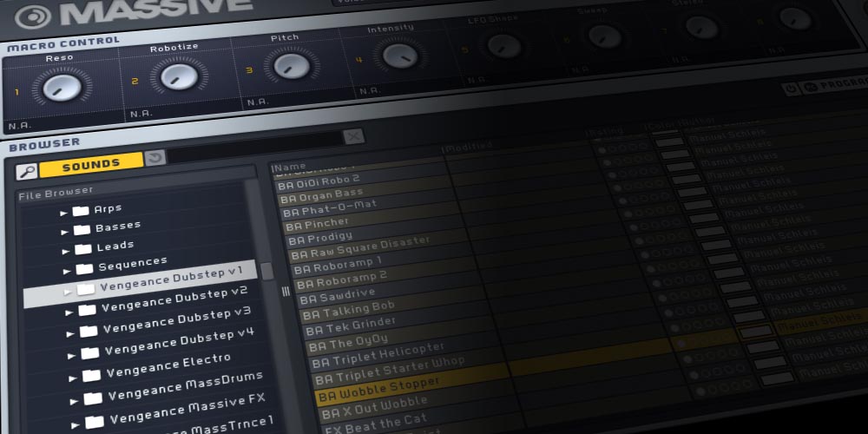This screenshot has height=434, width=868.
Task: Select the SOUNDS browser button
Action: (x=91, y=165)
